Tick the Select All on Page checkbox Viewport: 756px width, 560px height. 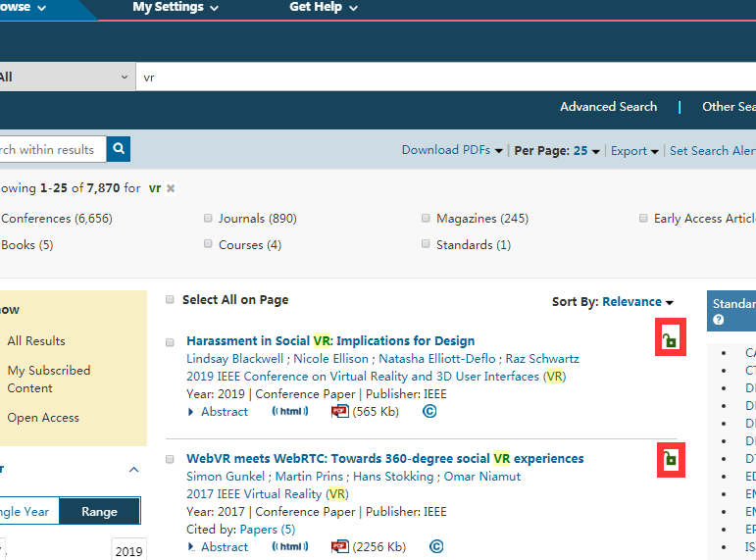[171, 300]
